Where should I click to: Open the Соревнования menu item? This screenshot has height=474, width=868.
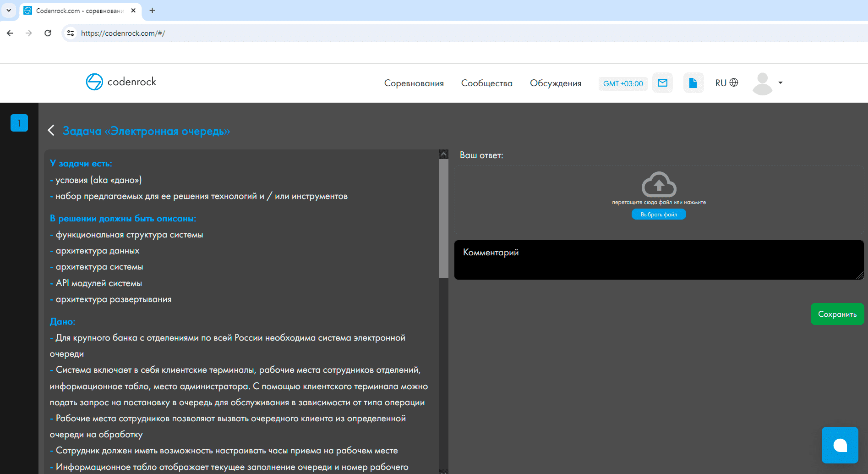[414, 83]
